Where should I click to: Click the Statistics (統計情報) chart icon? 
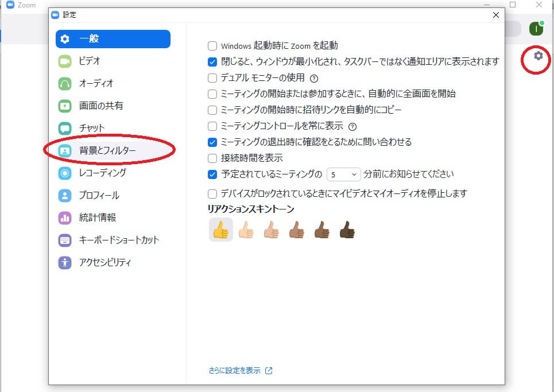click(65, 218)
